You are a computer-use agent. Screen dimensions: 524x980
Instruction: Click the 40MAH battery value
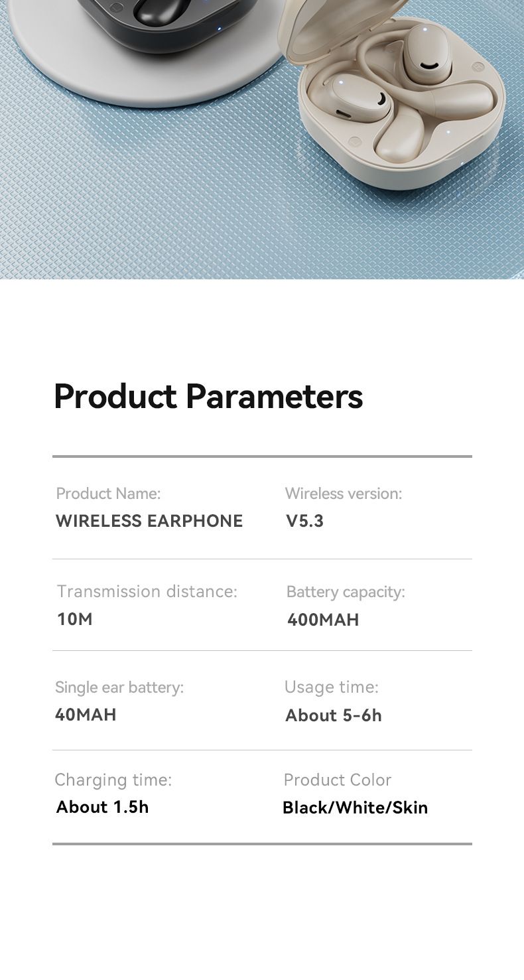click(86, 715)
